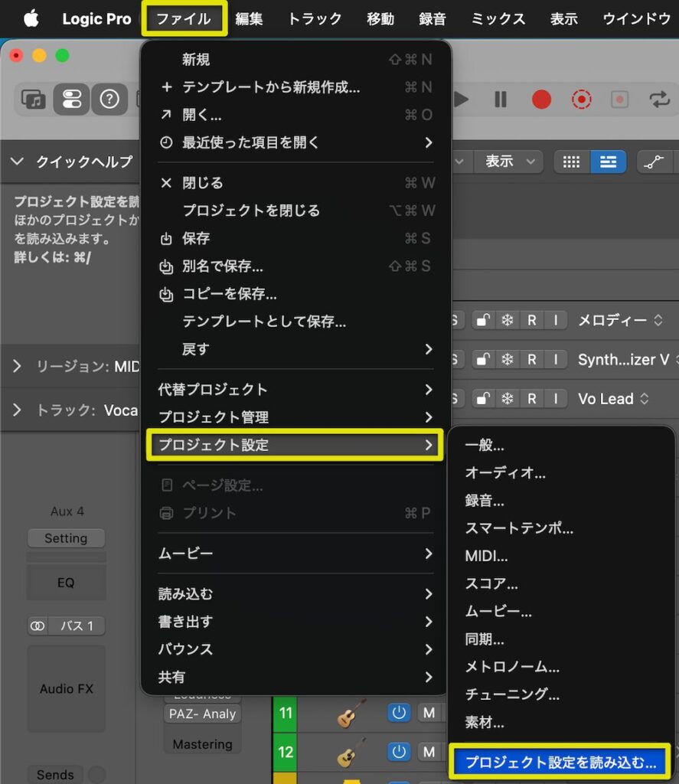Record-enable the メロディー track
The image size is (679, 784).
pos(531,320)
